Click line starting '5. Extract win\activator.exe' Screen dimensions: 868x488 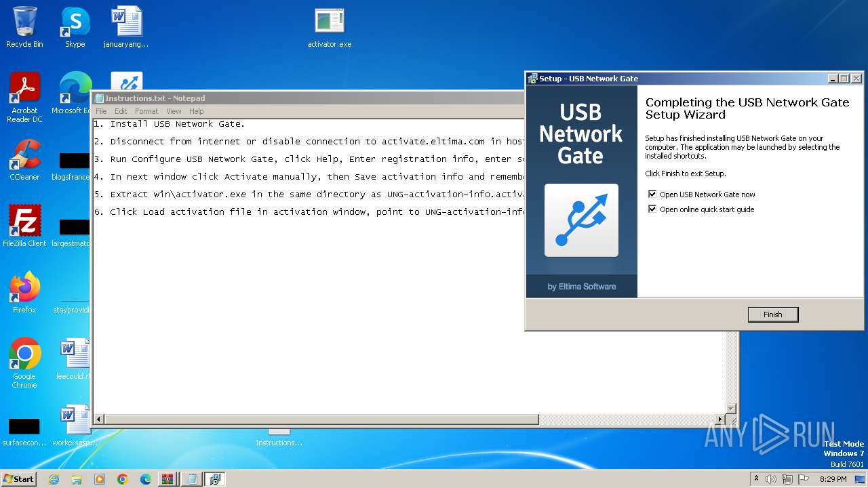click(309, 195)
